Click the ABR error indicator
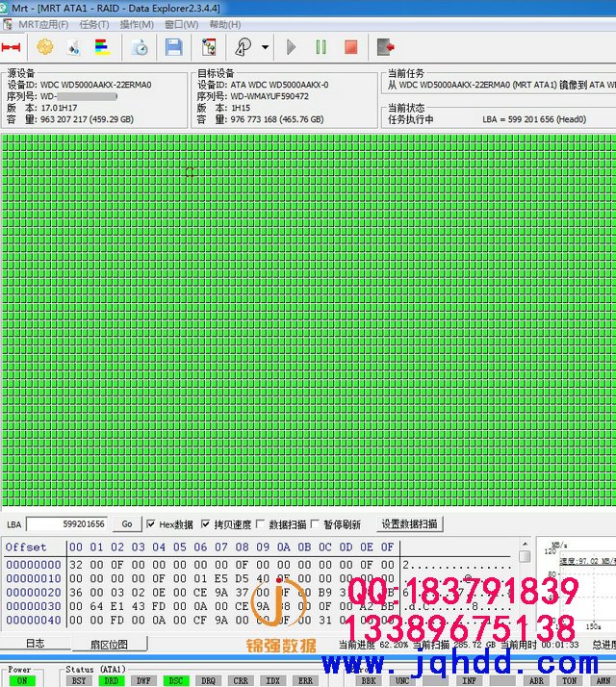Image resolution: width=616 pixels, height=687 pixels. pyautogui.click(x=536, y=681)
